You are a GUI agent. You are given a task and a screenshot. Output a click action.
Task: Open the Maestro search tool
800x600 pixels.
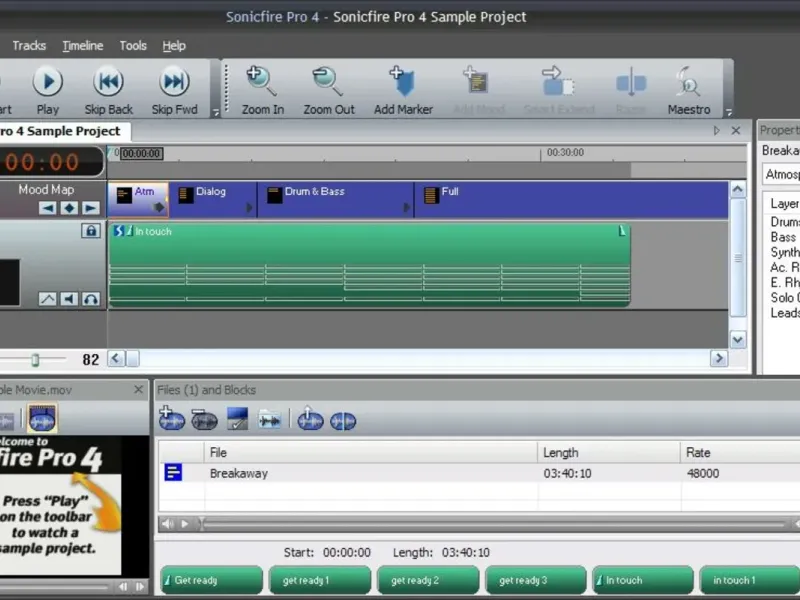[688, 82]
